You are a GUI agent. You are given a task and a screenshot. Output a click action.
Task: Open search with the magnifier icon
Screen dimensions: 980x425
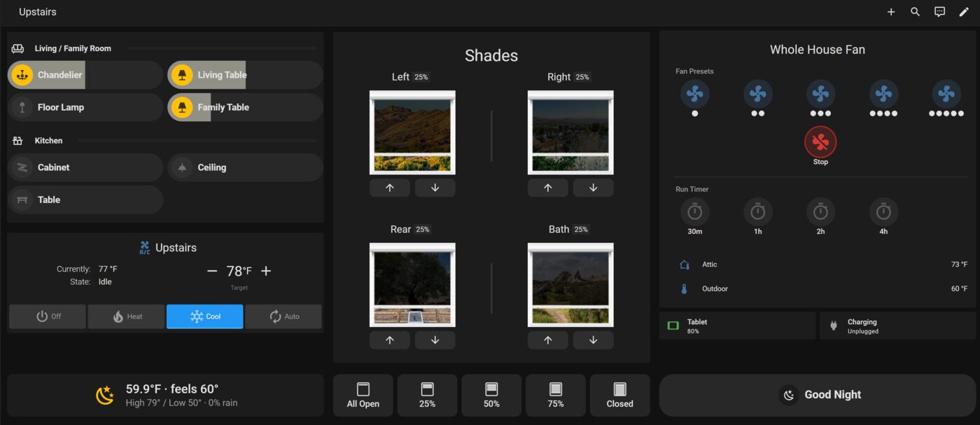click(x=915, y=12)
